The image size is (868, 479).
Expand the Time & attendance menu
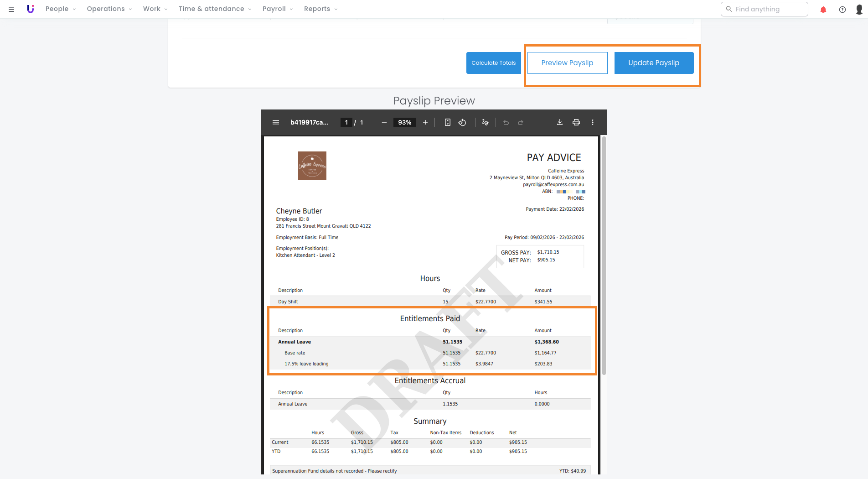coord(215,9)
